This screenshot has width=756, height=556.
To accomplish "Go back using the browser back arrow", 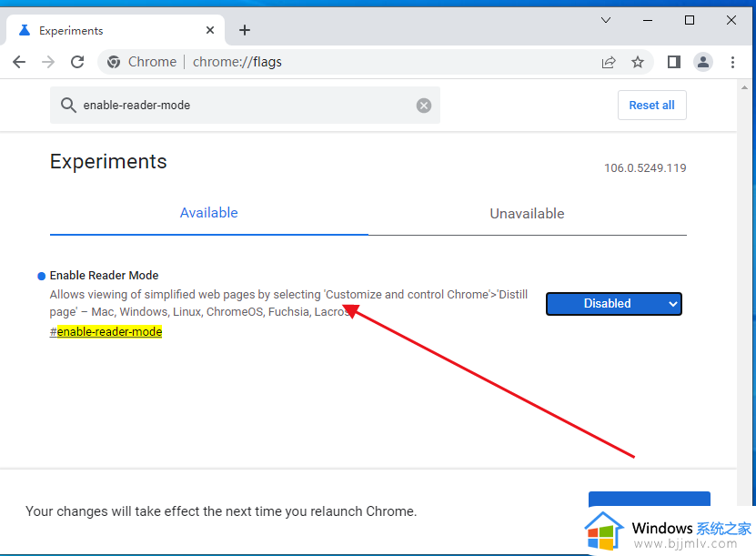I will pyautogui.click(x=19, y=62).
